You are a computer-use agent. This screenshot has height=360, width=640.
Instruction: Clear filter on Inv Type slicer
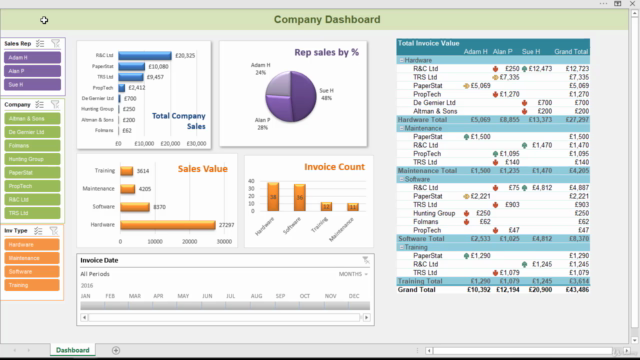click(x=54, y=231)
